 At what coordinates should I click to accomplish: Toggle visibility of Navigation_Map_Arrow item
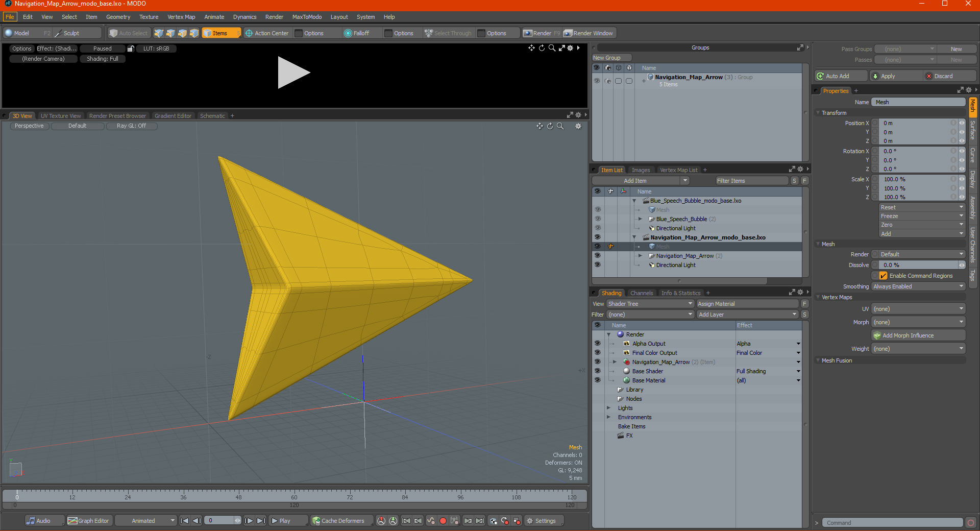[x=597, y=256]
